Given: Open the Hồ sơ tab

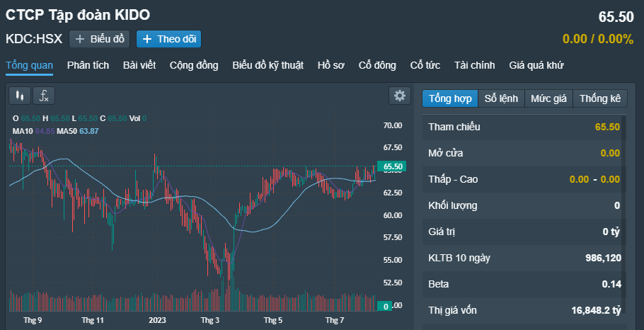Looking at the screenshot, I should (x=331, y=65).
